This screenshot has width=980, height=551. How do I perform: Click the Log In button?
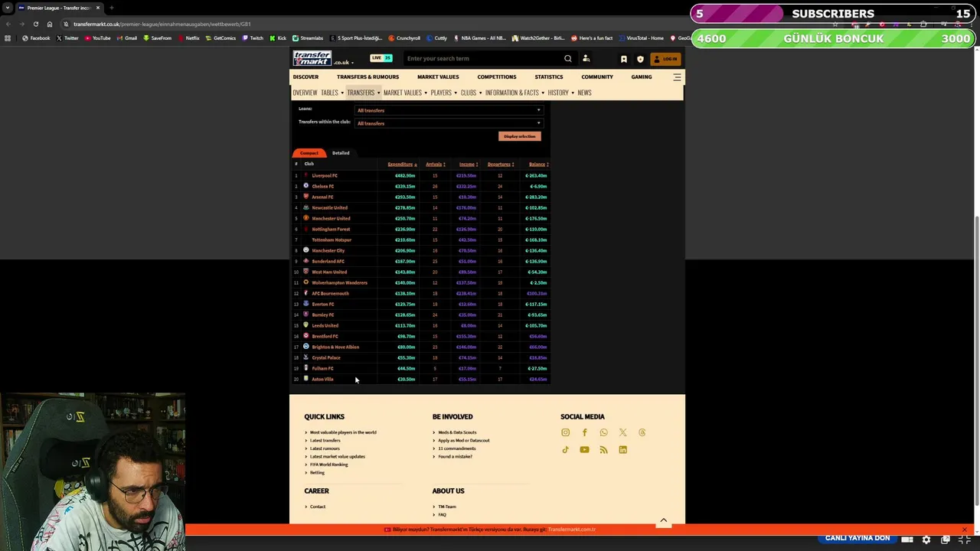pyautogui.click(x=665, y=59)
